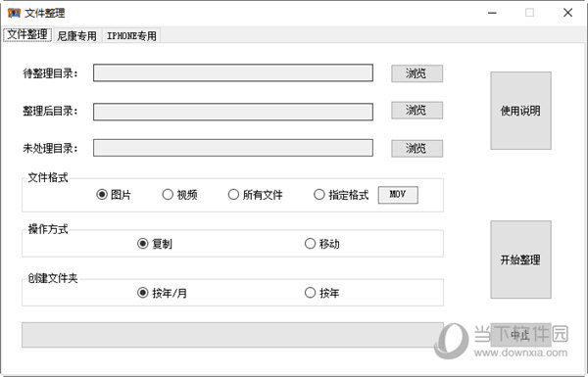Select the 指定格式 radio option
The height and width of the screenshot is (377, 588).
click(x=341, y=195)
